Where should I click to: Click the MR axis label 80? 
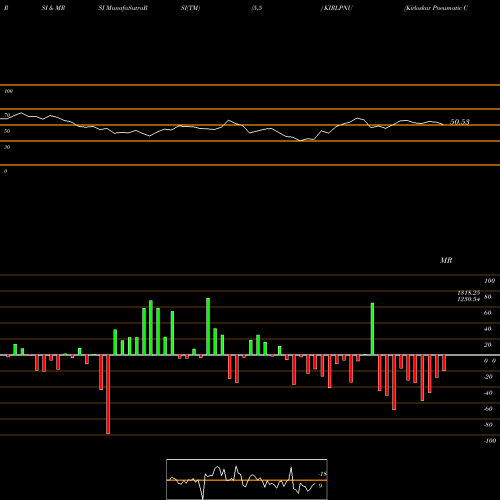(x=488, y=297)
